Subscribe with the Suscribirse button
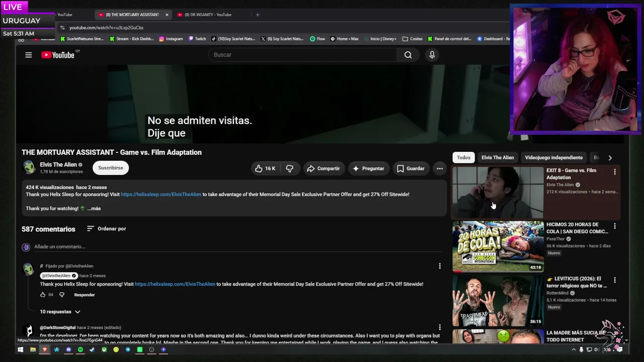This screenshot has width=644, height=362. click(111, 168)
